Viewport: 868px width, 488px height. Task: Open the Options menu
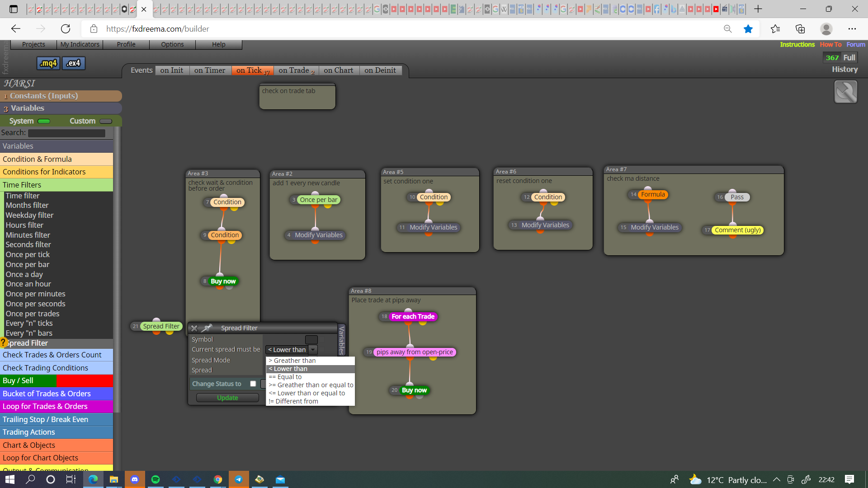coord(172,44)
